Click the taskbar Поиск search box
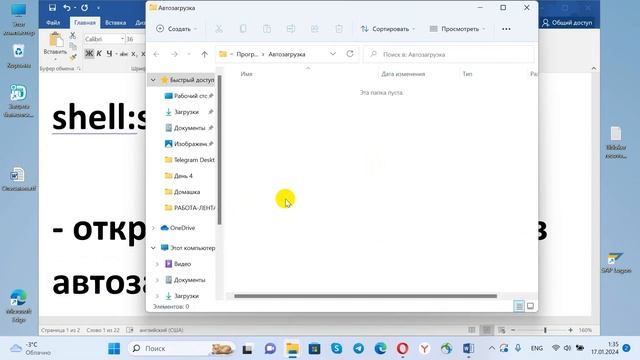The image size is (640, 360). [181, 349]
